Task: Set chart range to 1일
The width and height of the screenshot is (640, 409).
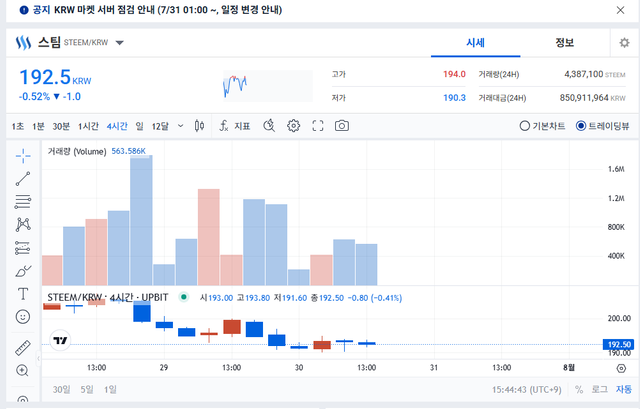Action: pos(110,389)
